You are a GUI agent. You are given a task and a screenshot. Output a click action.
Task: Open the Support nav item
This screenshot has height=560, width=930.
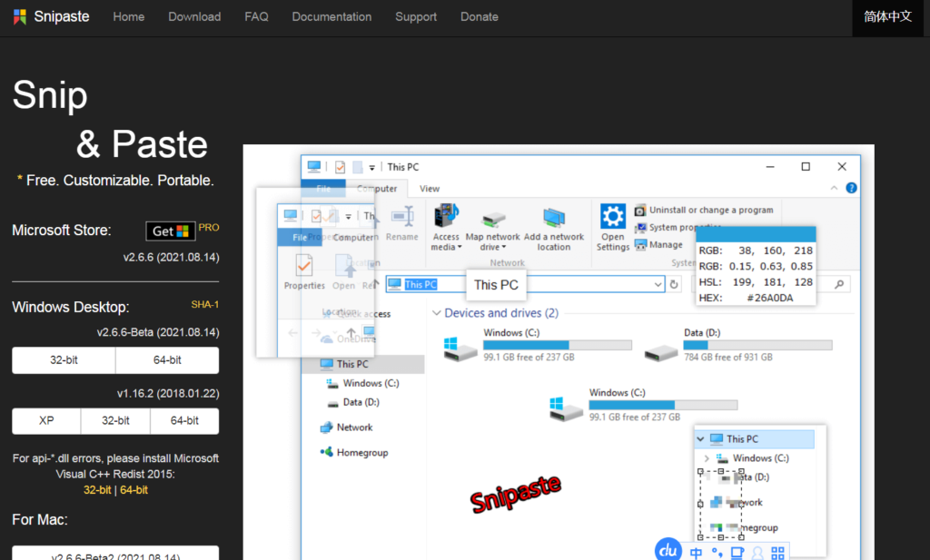416,16
